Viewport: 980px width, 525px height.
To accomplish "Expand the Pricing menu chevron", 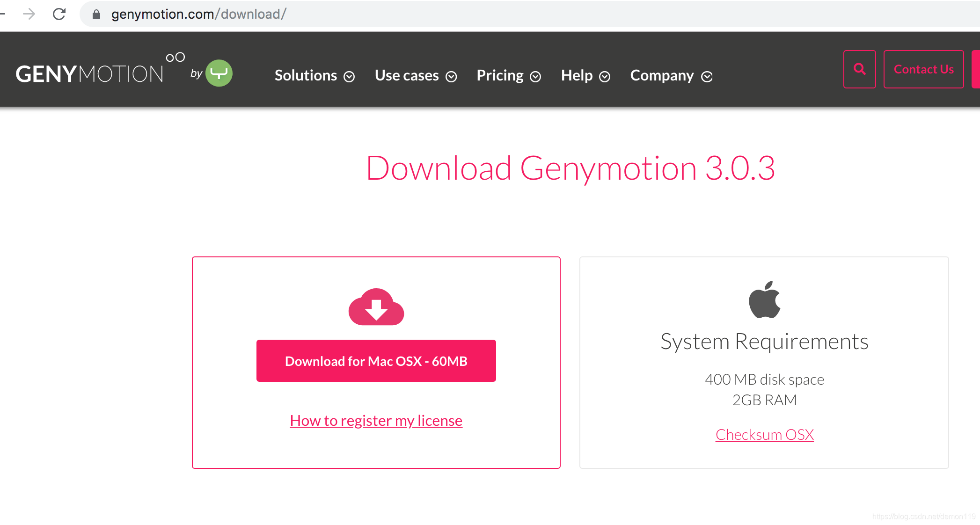I will pos(535,77).
